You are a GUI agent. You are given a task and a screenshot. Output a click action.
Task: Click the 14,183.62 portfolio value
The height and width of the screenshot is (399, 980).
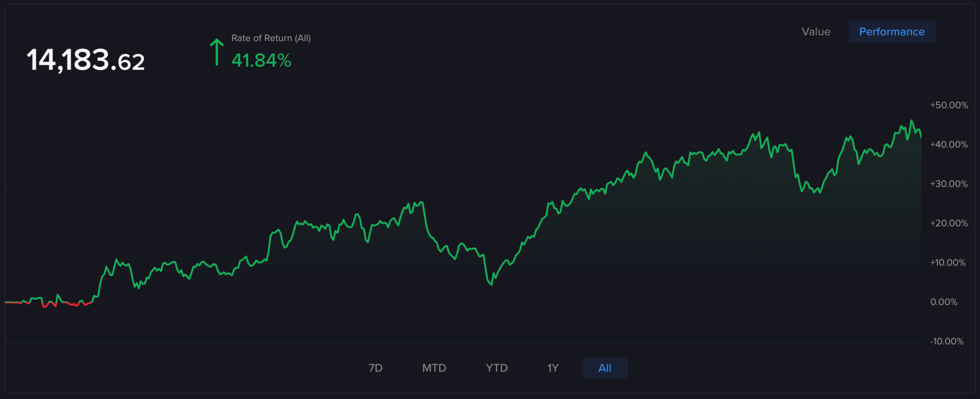tap(86, 60)
